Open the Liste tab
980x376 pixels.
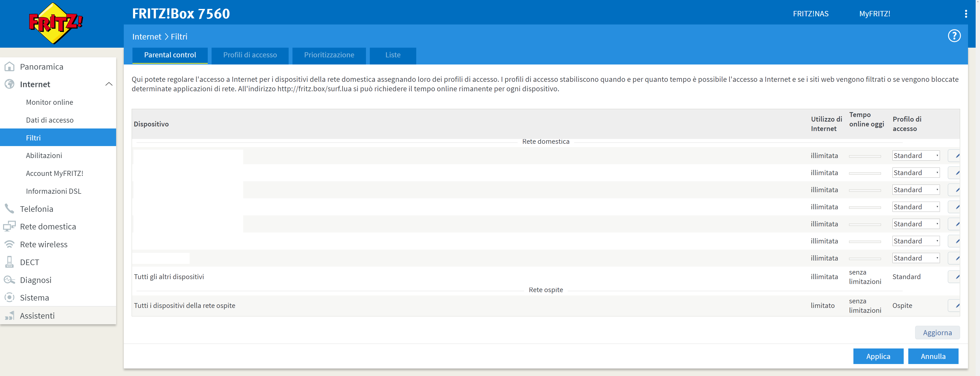pyautogui.click(x=392, y=55)
